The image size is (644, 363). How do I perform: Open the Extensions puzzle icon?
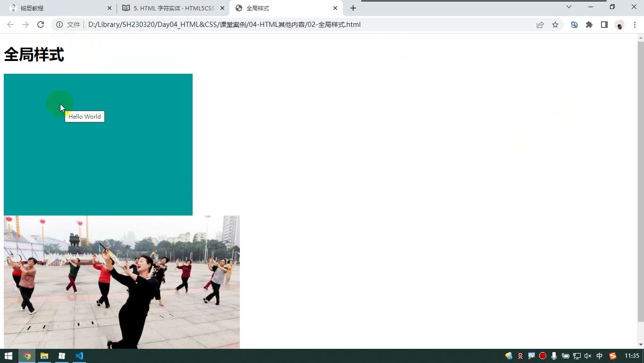tap(589, 25)
